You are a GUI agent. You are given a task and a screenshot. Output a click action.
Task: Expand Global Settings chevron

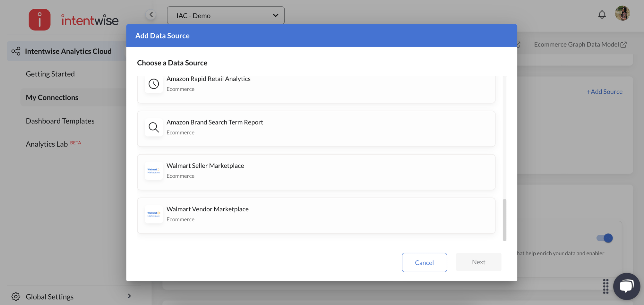[x=129, y=296]
